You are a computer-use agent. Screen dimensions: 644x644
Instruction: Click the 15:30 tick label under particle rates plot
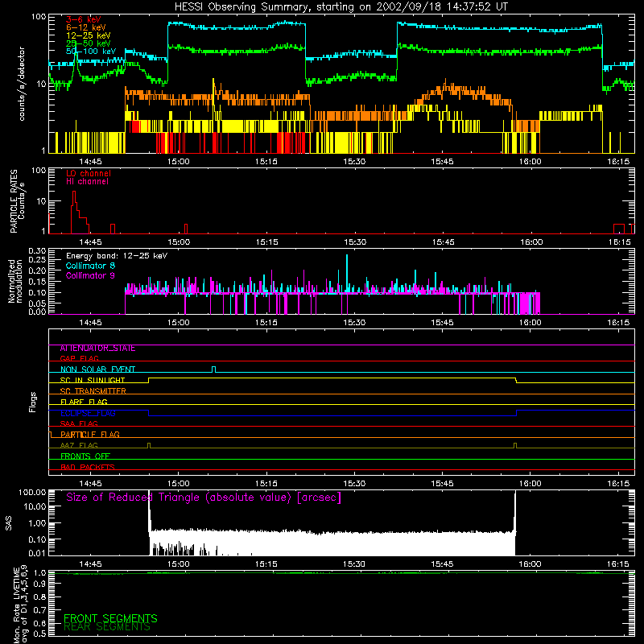354,242
